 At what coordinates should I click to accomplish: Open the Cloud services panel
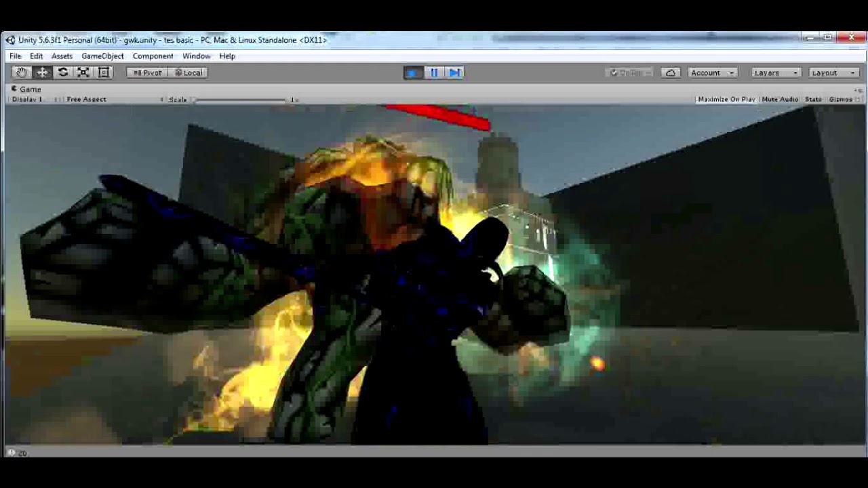coord(670,73)
